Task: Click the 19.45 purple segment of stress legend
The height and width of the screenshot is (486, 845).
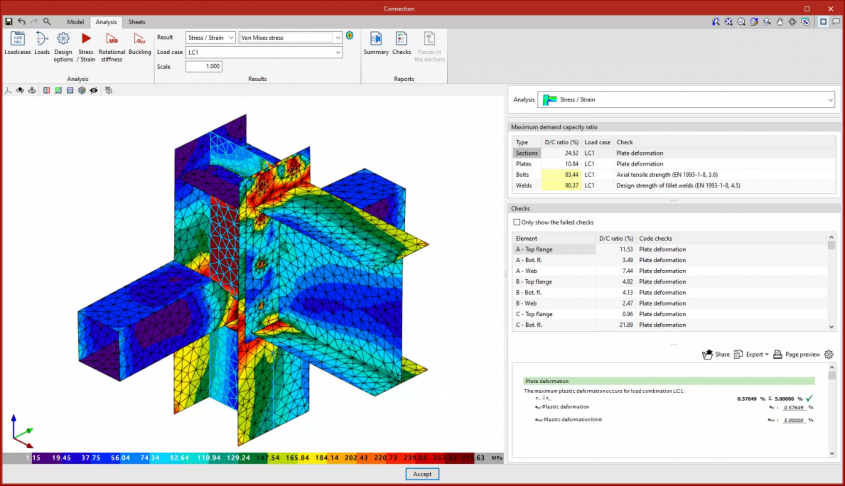Action: (x=61, y=458)
